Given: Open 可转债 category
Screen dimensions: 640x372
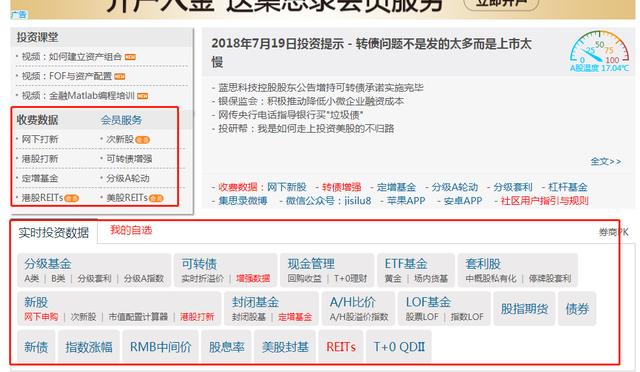Looking at the screenshot, I should 199,264.
